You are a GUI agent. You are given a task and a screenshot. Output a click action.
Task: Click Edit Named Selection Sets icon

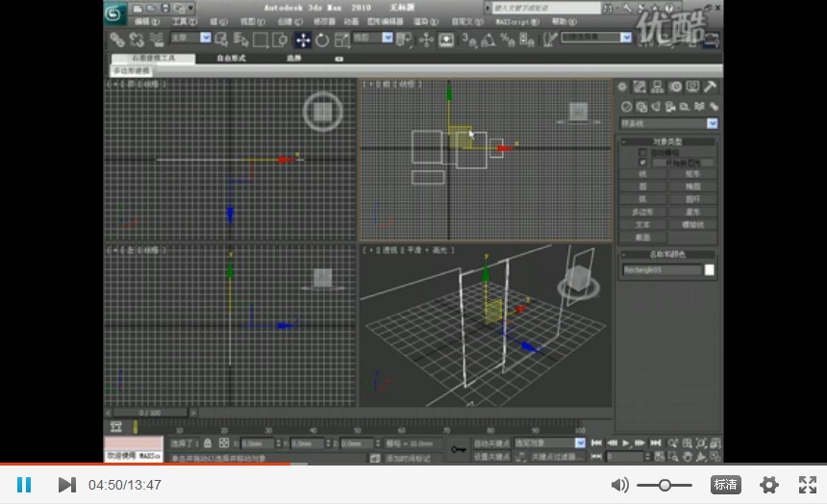point(550,40)
